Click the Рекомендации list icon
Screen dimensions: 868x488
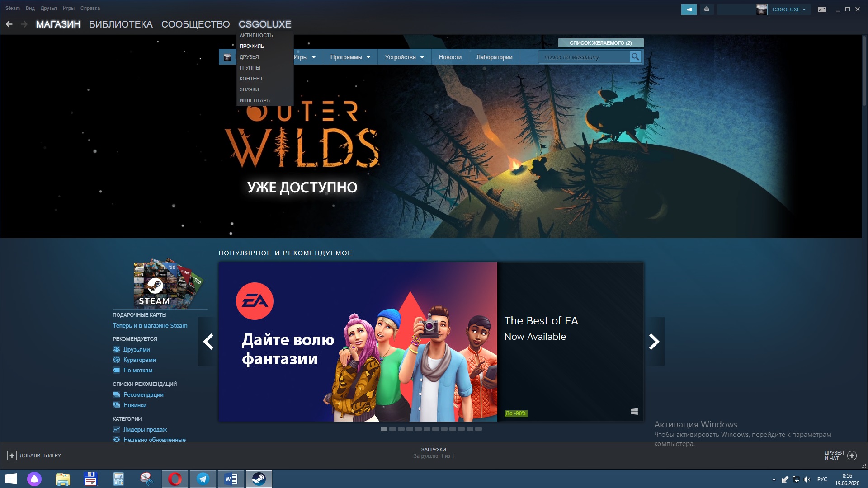click(117, 394)
